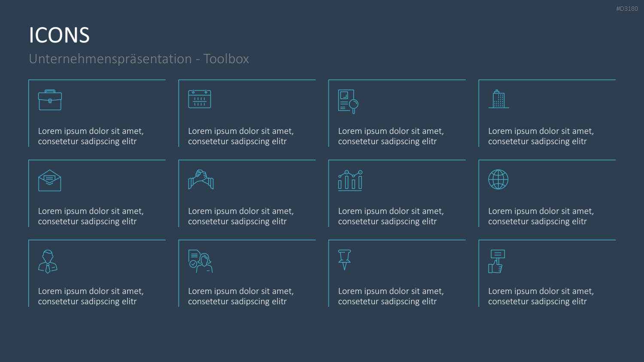Click the open envelope mail icon
The width and height of the screenshot is (644, 362).
[50, 180]
